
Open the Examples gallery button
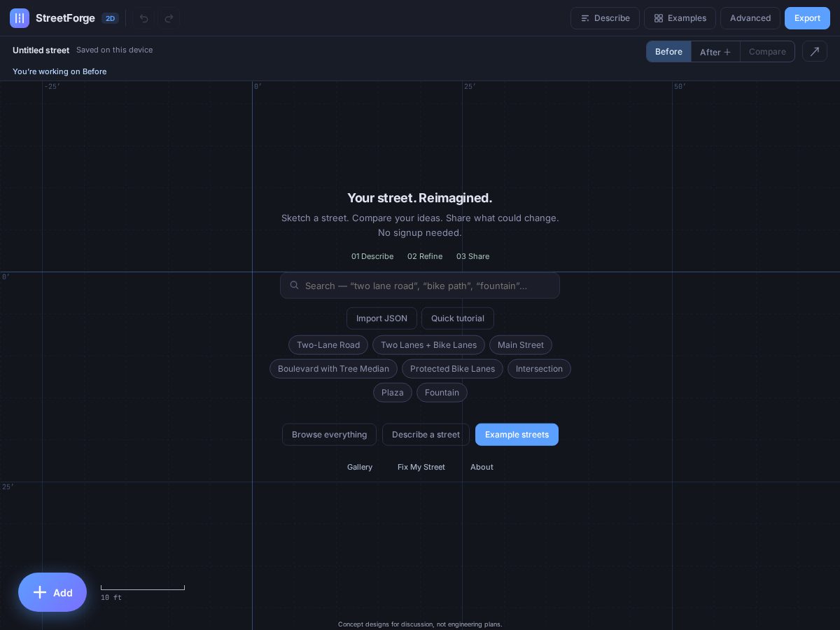[680, 18]
